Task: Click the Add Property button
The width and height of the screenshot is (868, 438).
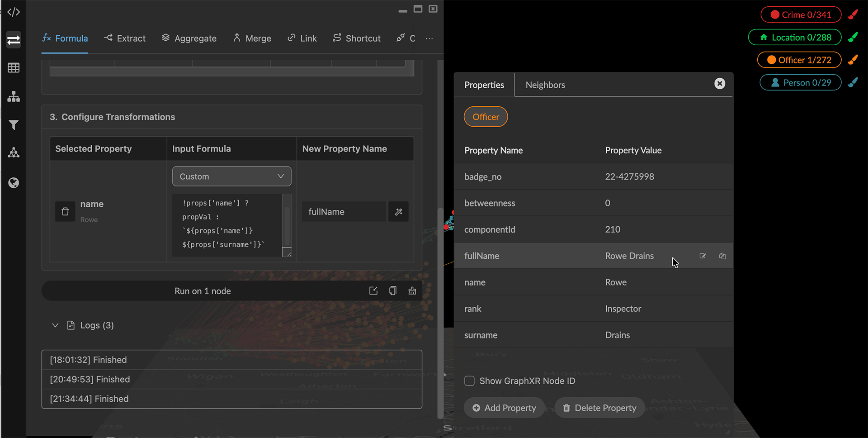Action: pyautogui.click(x=504, y=408)
